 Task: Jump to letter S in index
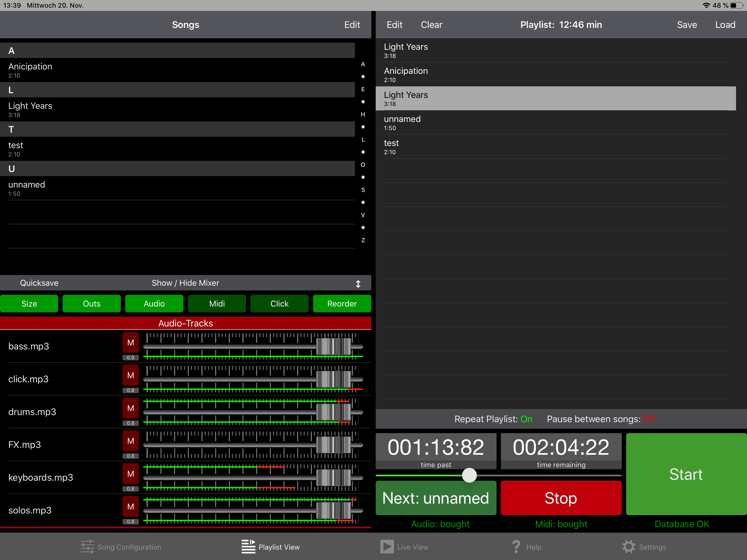click(x=363, y=190)
